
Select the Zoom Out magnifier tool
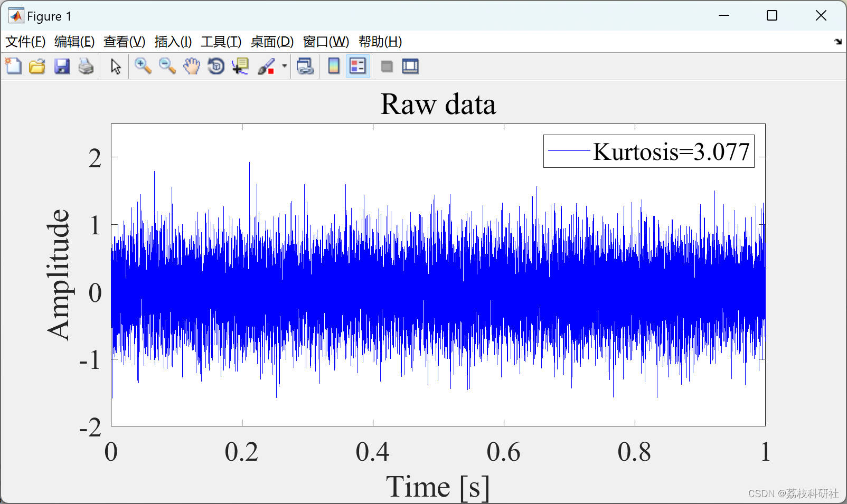(167, 66)
